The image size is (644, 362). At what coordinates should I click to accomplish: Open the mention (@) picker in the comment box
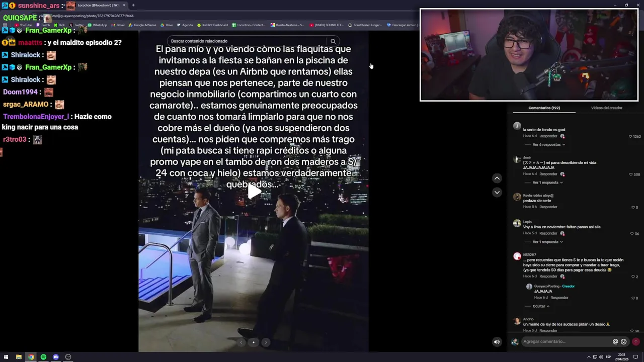tap(615, 341)
